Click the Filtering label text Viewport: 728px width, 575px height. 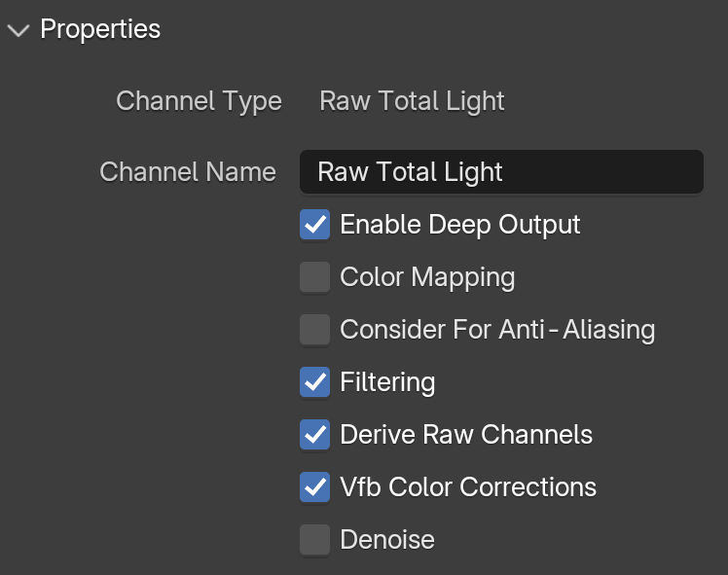pos(387,382)
